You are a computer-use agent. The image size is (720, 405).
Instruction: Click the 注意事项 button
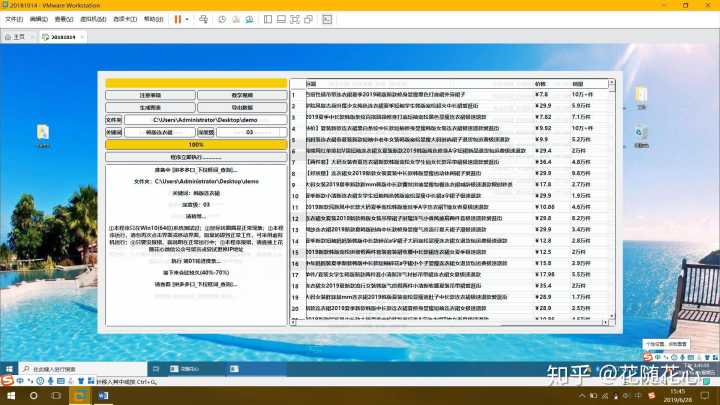click(150, 95)
